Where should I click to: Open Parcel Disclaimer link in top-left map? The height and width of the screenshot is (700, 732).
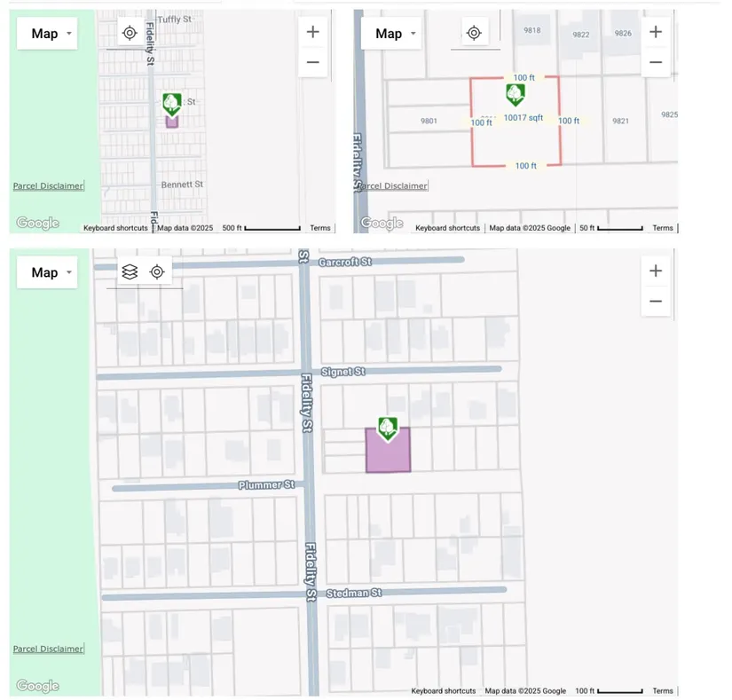click(48, 185)
